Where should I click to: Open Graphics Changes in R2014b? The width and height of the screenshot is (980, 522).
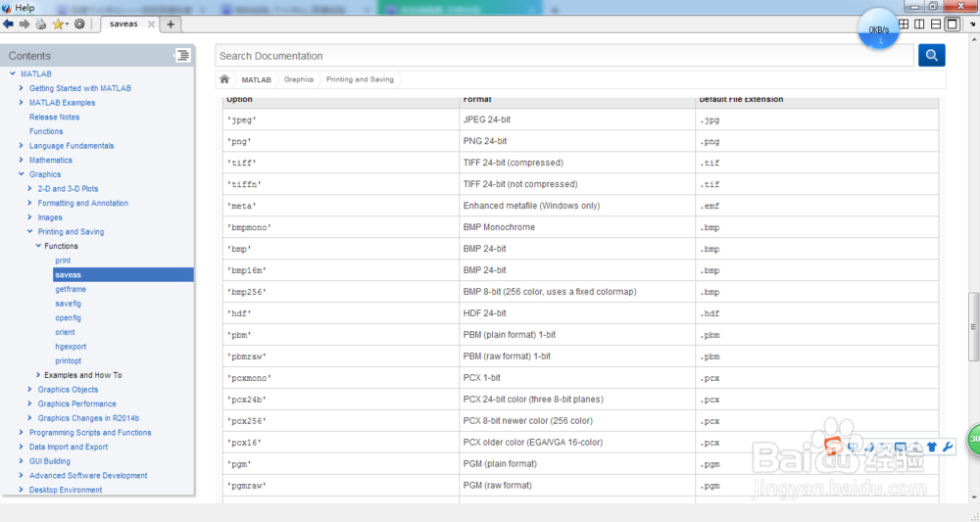coord(88,418)
